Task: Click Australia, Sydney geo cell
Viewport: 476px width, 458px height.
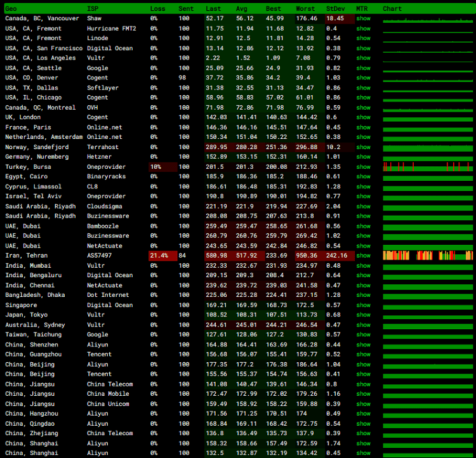Action: (35, 325)
